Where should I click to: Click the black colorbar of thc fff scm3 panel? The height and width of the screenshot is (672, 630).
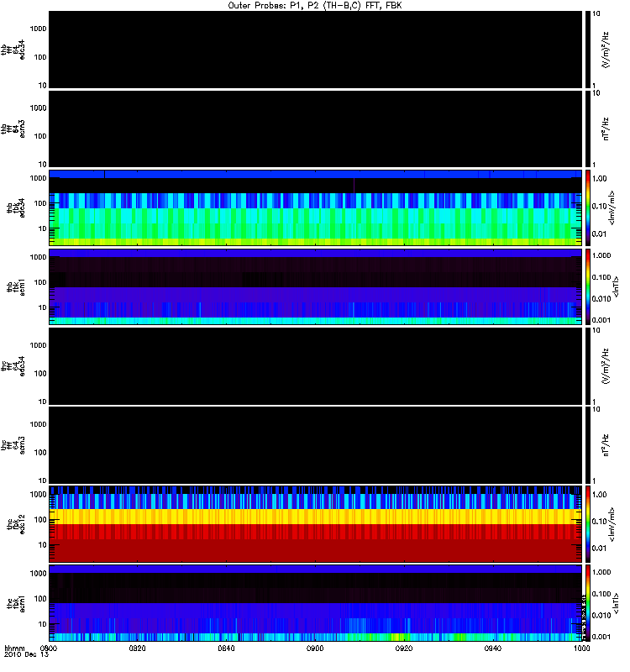click(x=587, y=445)
